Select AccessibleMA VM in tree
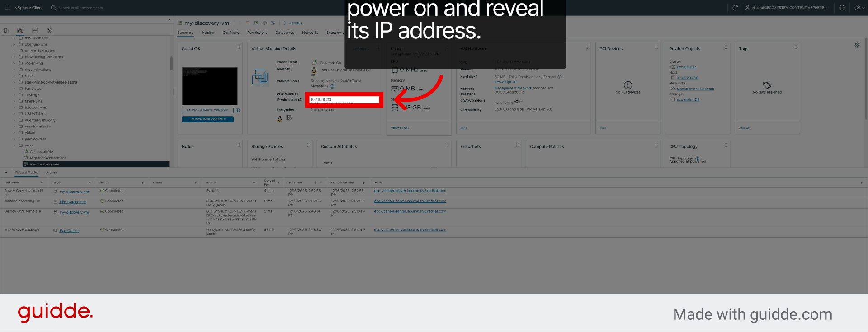 [41, 152]
